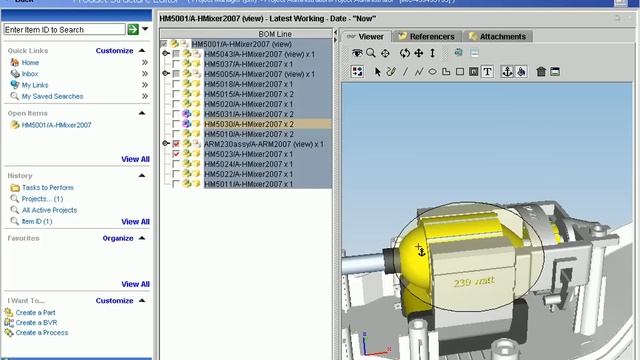The image size is (640, 360).
Task: Open My Saved Searches link
Action: 52,96
